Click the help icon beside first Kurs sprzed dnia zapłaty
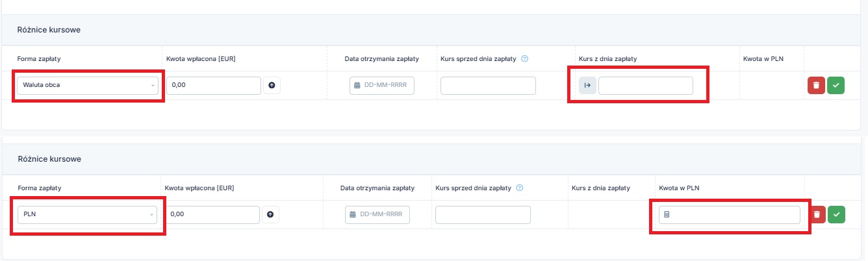Screen dimensions: 868x261 coord(525,59)
